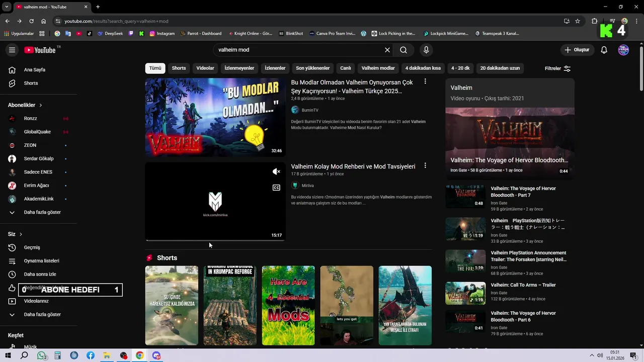Open BuminTV channel avatar
Viewport: 644px width, 362px height.
click(x=295, y=110)
